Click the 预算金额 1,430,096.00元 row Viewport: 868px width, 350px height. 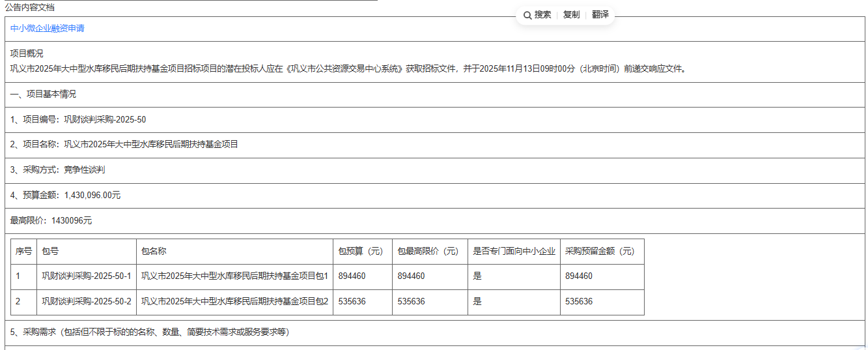65,196
